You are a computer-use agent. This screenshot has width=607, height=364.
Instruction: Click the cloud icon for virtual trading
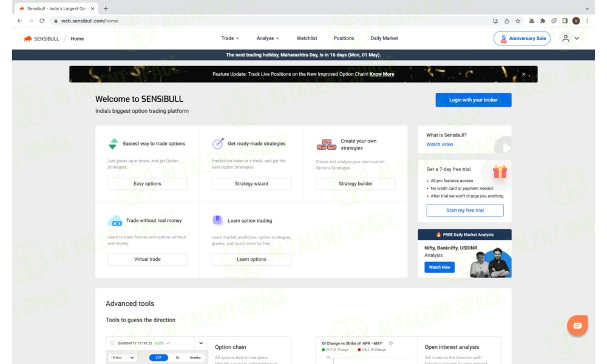115,221
